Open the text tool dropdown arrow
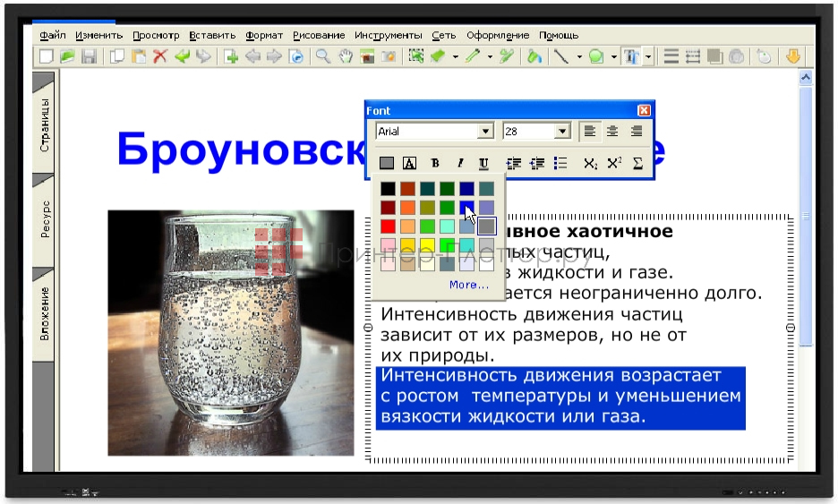The width and height of the screenshot is (838, 504). point(648,56)
